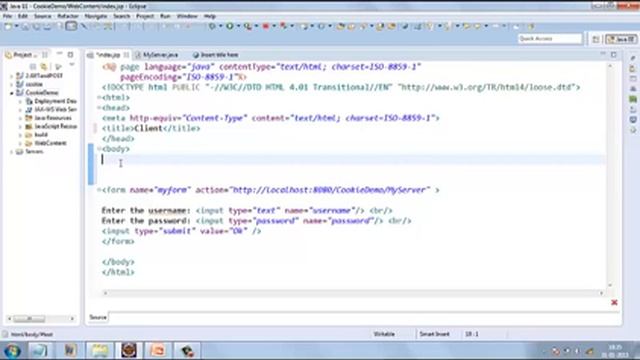Expand the Deployment Descriptor node
Viewport: 640px width, 360px height.
pyautogui.click(x=20, y=101)
